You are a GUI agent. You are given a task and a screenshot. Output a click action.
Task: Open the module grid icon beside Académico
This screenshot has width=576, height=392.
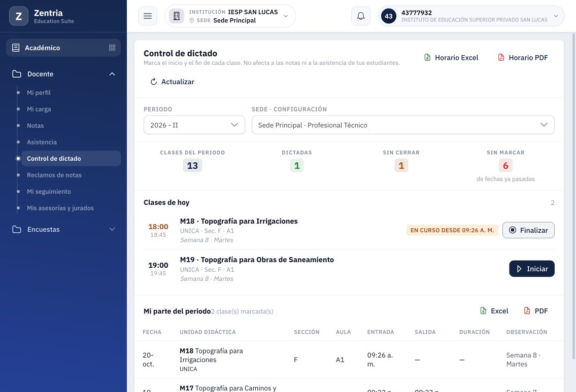click(112, 48)
